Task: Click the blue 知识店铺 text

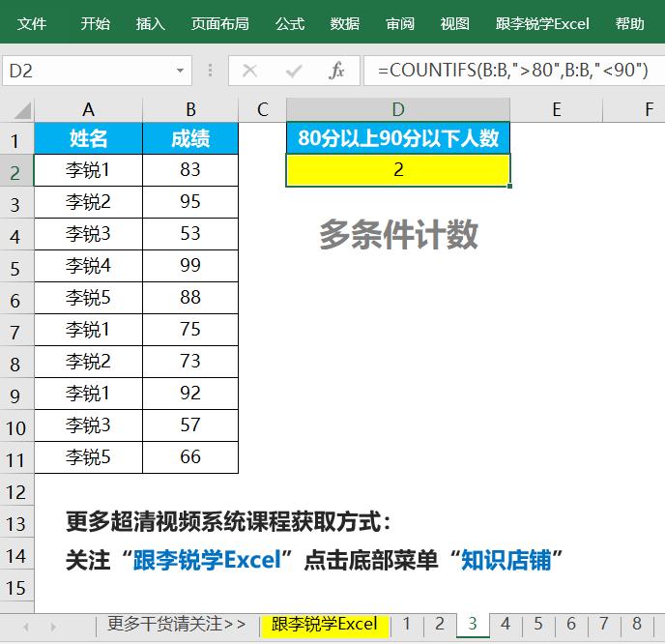Action: coord(506,560)
